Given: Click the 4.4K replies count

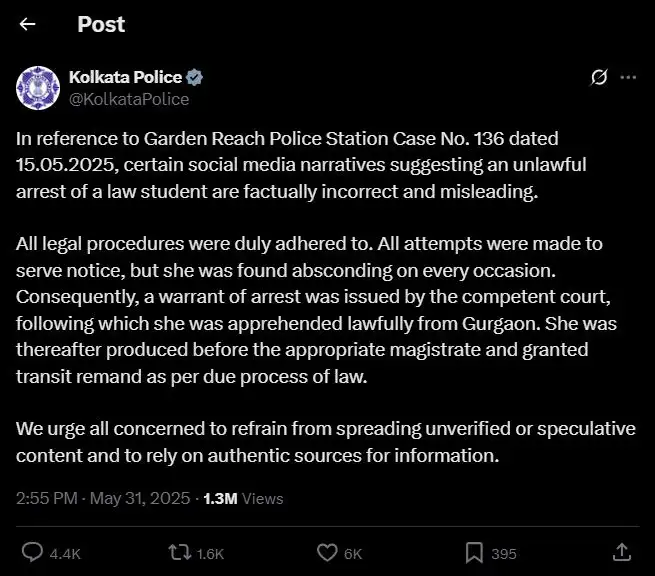Looking at the screenshot, I should [x=65, y=553].
